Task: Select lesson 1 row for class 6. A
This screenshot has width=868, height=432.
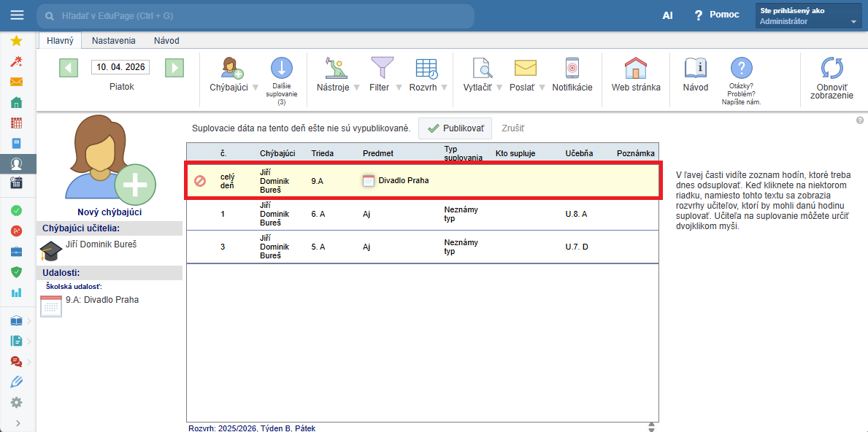Action: 422,214
